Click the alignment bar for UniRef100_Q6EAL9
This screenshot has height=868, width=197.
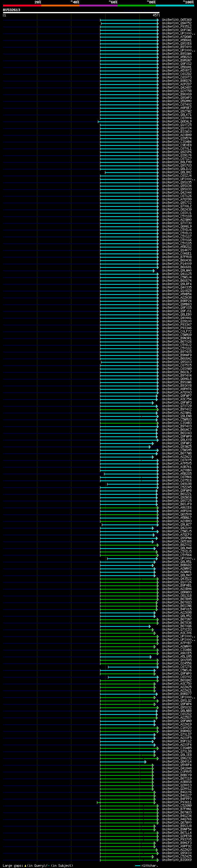[128, 122]
